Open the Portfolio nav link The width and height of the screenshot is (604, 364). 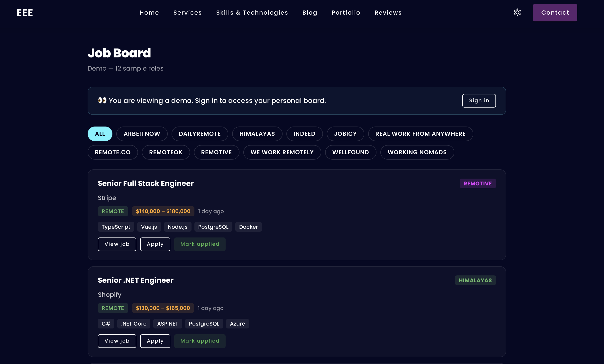(346, 13)
